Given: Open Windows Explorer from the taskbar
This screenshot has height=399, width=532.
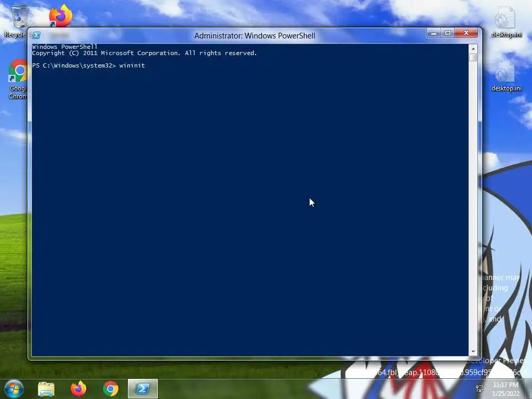Looking at the screenshot, I should pos(46,389).
